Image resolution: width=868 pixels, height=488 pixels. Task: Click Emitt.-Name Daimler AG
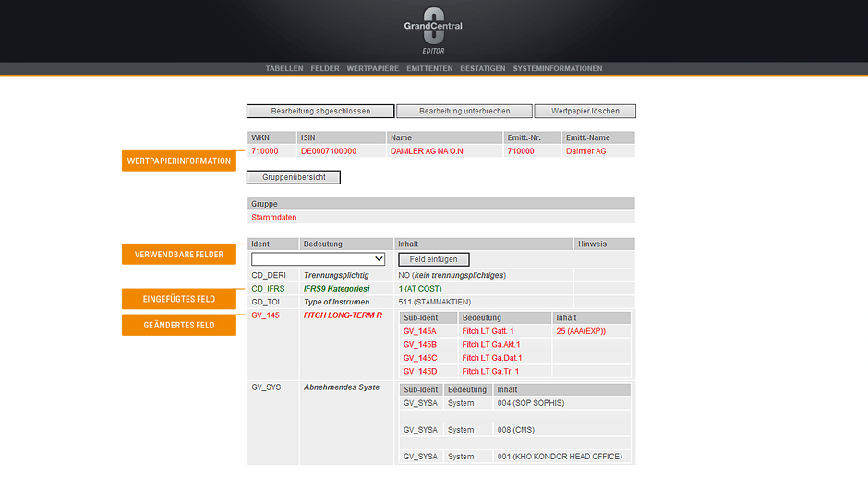pyautogui.click(x=585, y=151)
